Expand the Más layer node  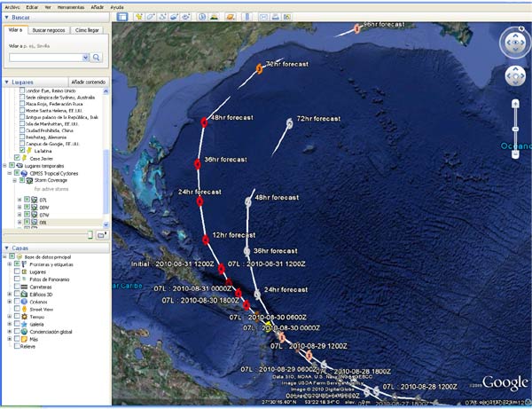10,339
